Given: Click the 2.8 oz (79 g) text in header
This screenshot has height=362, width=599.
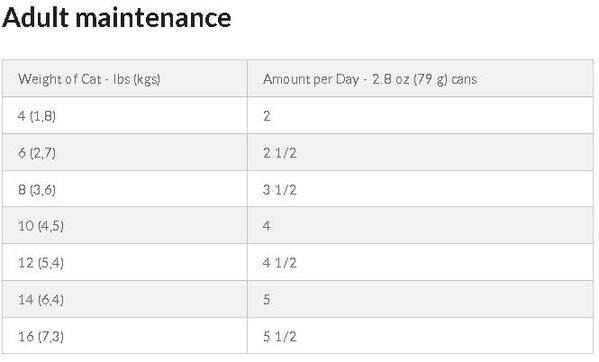Looking at the screenshot, I should click(x=410, y=79).
